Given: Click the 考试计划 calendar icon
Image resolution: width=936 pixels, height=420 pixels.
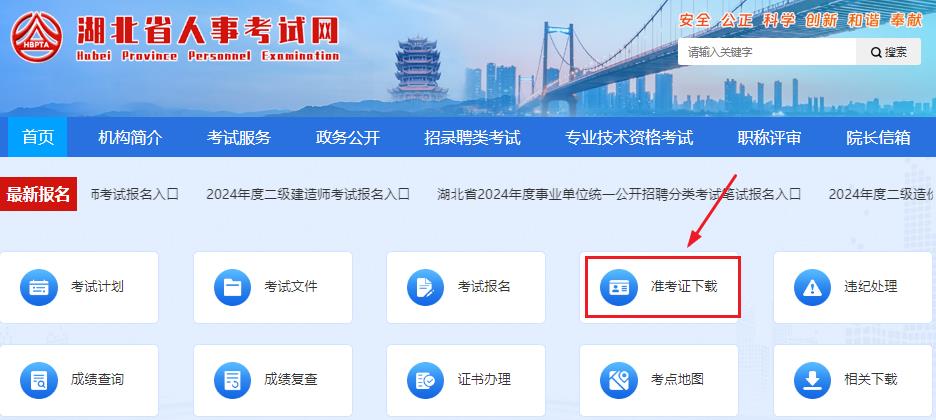Looking at the screenshot, I should [39, 288].
